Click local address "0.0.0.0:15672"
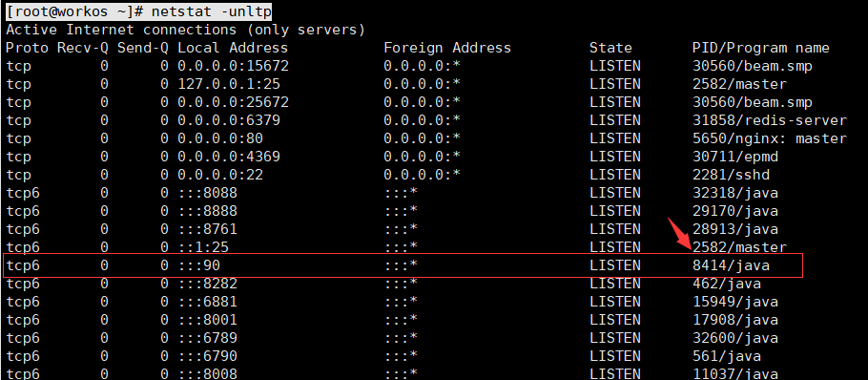Screen dimensions: 868x380 point(233,67)
